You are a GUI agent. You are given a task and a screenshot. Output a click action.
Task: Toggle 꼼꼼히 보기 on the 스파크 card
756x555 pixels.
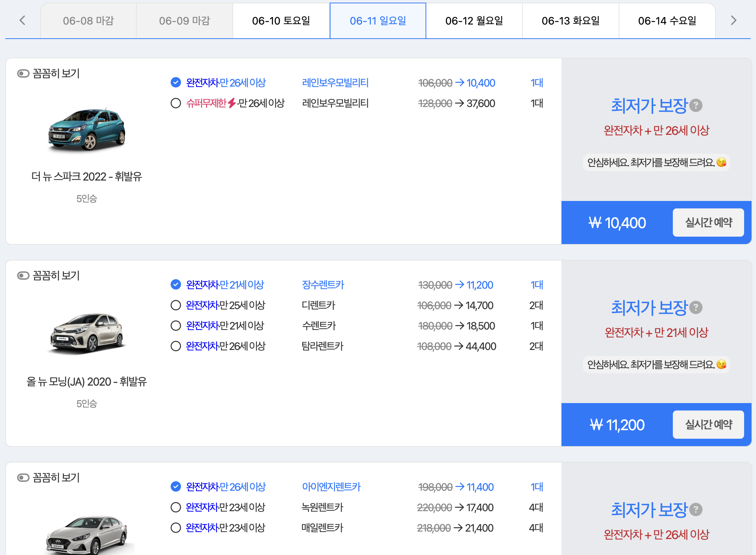(x=23, y=74)
